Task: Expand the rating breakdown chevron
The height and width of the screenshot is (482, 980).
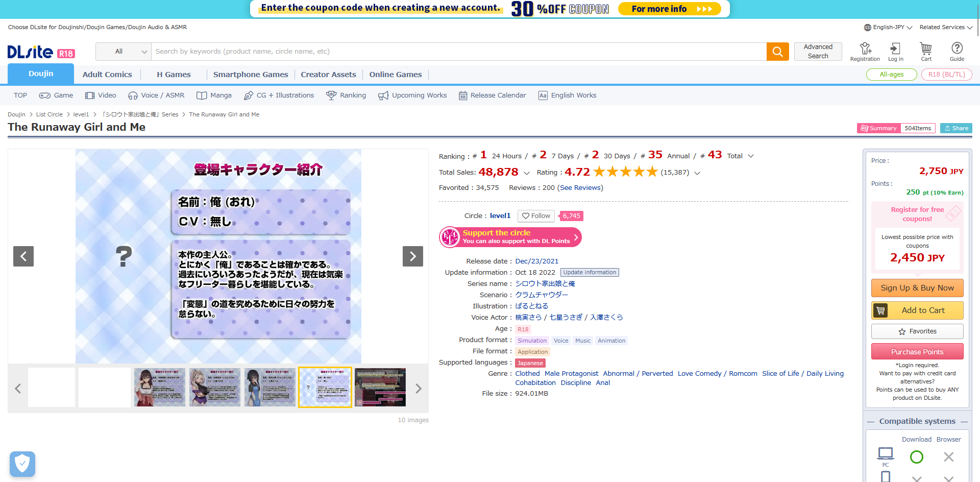Action: [x=697, y=173]
